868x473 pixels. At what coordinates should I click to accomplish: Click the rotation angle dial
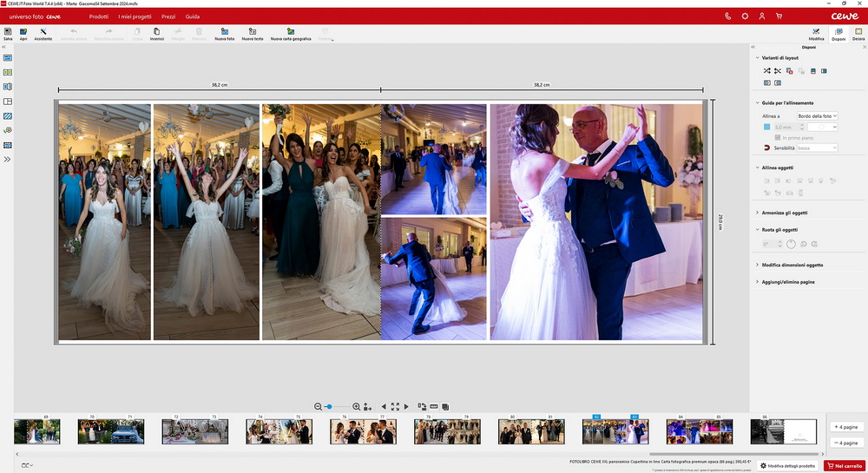pos(791,244)
